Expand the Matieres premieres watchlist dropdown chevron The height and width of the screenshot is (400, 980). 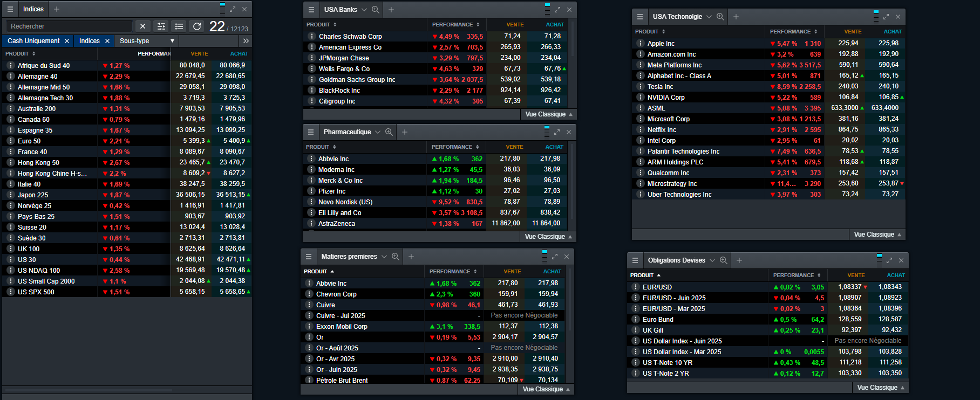pyautogui.click(x=384, y=257)
